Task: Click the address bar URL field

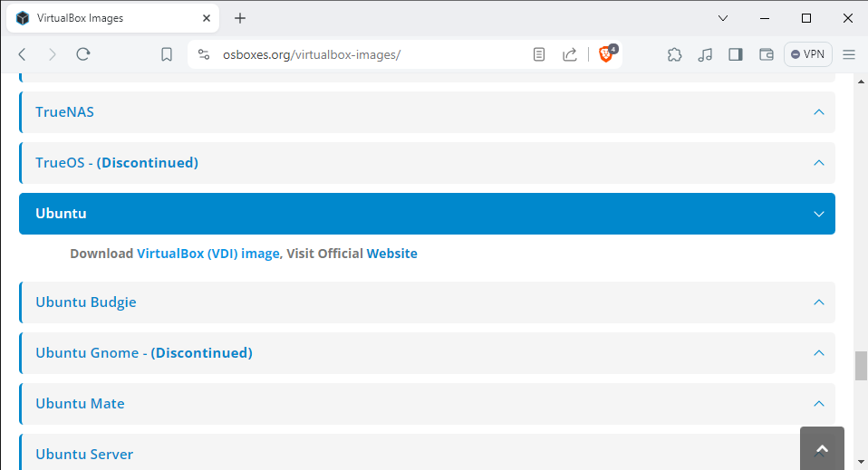Action: click(x=371, y=54)
